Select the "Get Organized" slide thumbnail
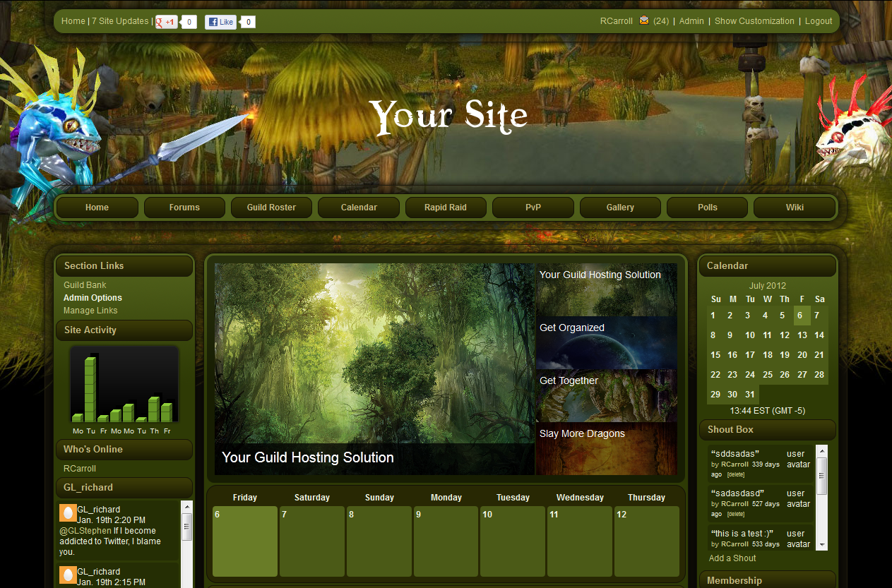 [x=607, y=343]
